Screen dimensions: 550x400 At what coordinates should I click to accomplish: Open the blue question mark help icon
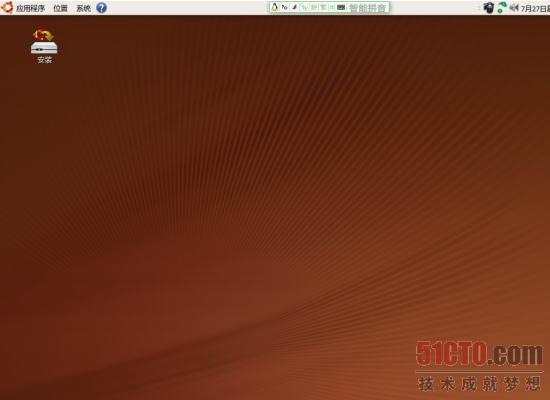pos(101,8)
